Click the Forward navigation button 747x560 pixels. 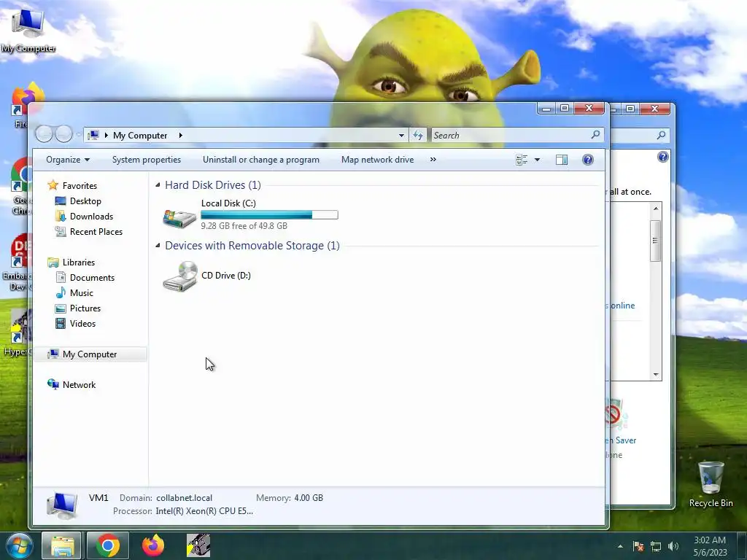(x=64, y=134)
